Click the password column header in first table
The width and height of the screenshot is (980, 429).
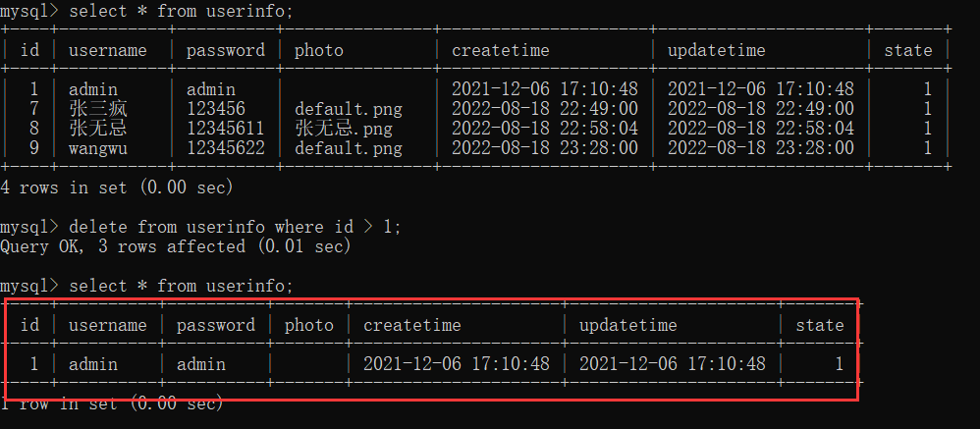pos(225,50)
